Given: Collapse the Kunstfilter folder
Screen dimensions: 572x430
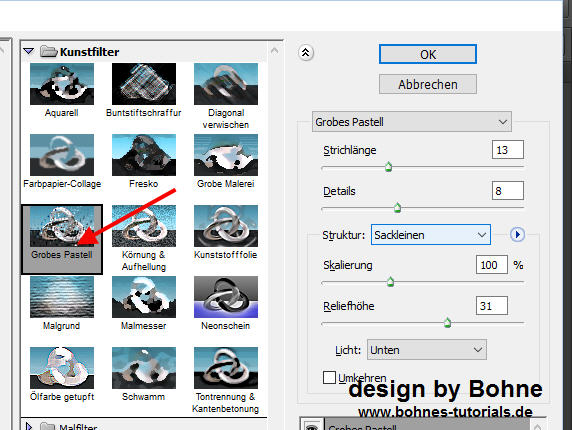Looking at the screenshot, I should point(28,51).
